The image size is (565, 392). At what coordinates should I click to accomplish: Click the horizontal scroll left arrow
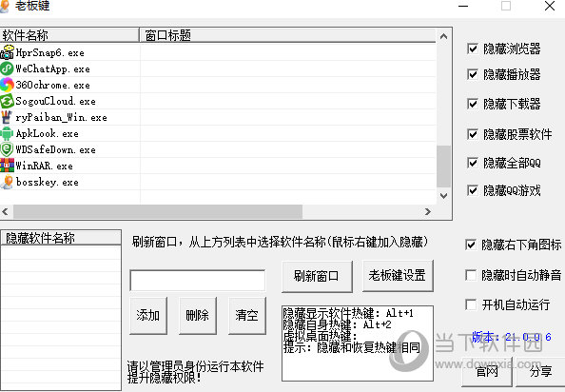(5, 211)
